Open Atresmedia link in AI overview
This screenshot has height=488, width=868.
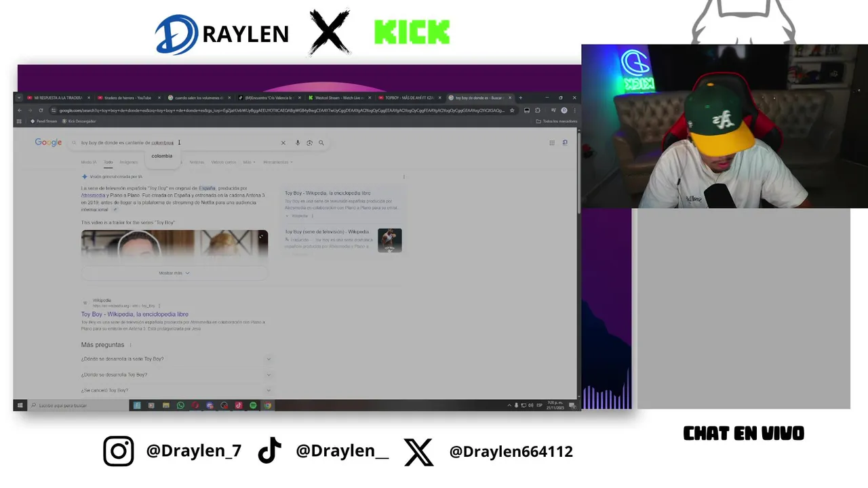[93, 195]
